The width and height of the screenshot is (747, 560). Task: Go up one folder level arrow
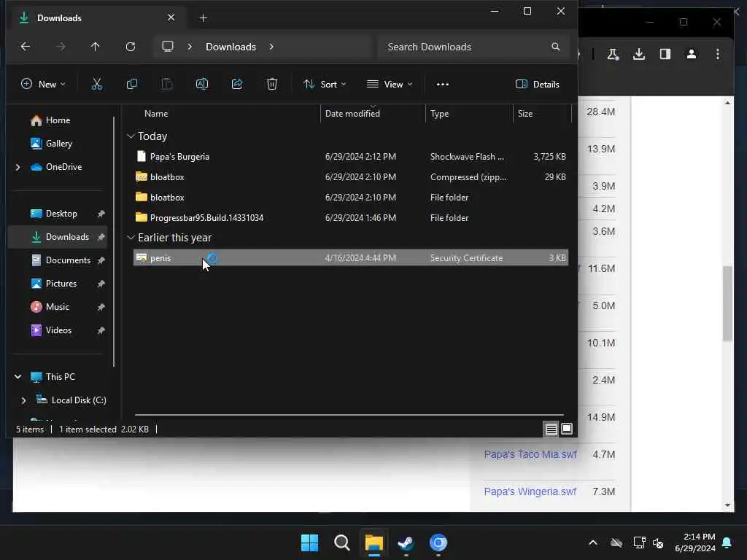[x=96, y=47]
